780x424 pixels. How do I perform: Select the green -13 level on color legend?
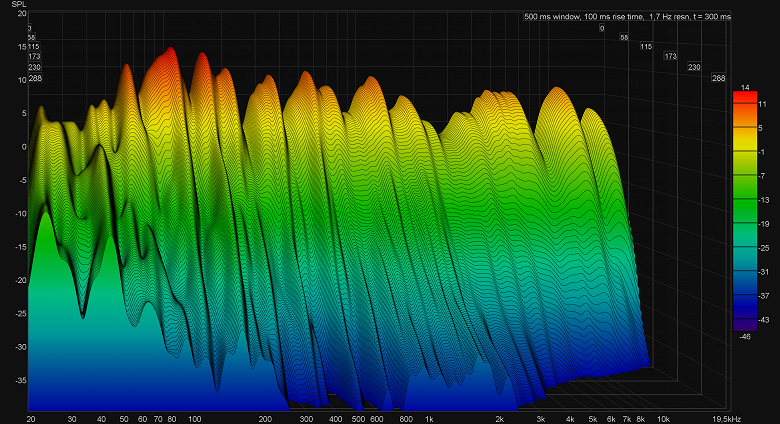pos(763,200)
